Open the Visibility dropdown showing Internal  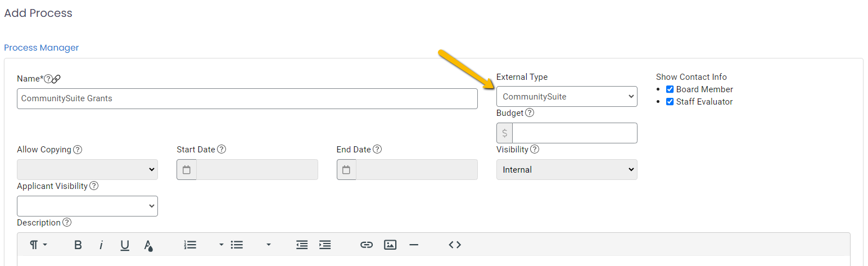click(x=567, y=170)
